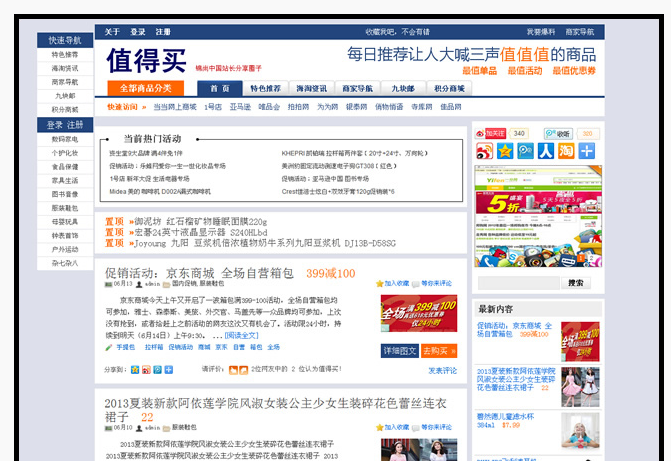Screen dimensions: 671x461
Task: Click 阅读全文 link in first post
Action: click(241, 335)
